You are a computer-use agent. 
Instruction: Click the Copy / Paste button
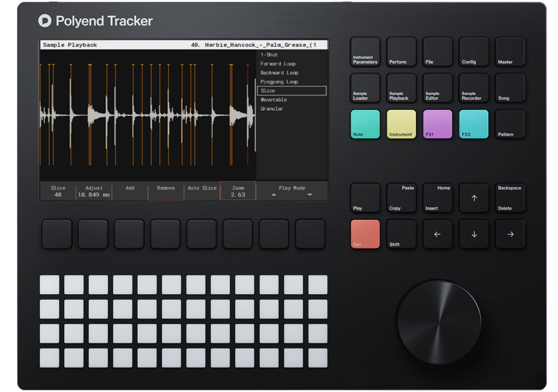click(401, 198)
